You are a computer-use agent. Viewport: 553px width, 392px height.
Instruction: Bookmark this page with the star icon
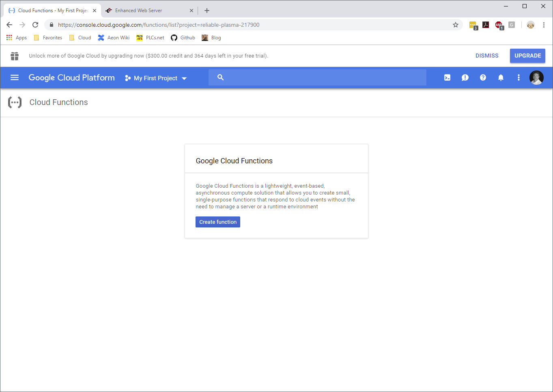pos(456,25)
